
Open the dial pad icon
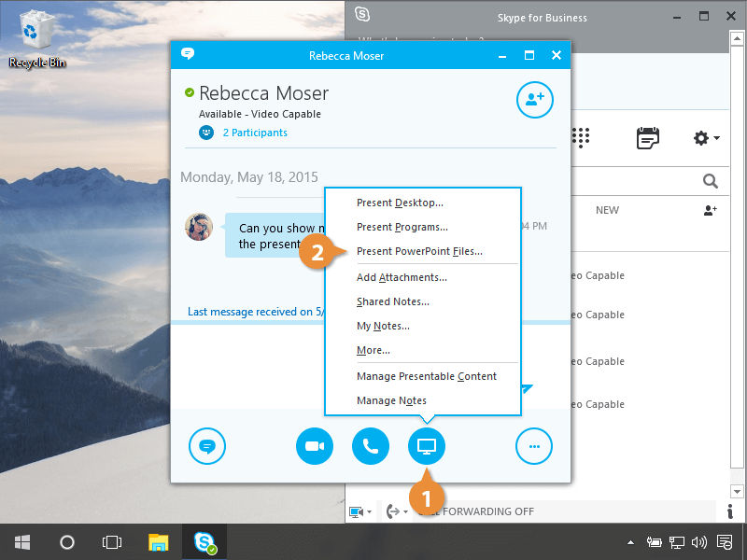(581, 137)
